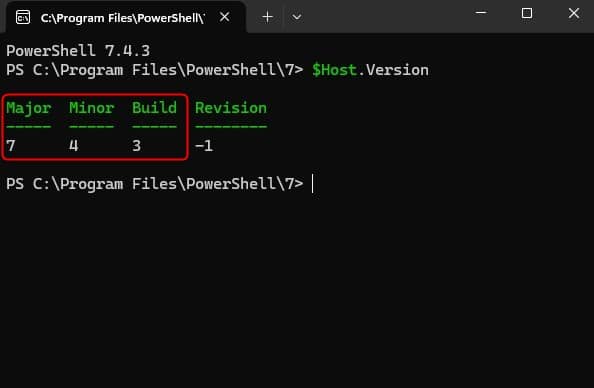Click the Major value 7
The width and height of the screenshot is (594, 388).
11,146
